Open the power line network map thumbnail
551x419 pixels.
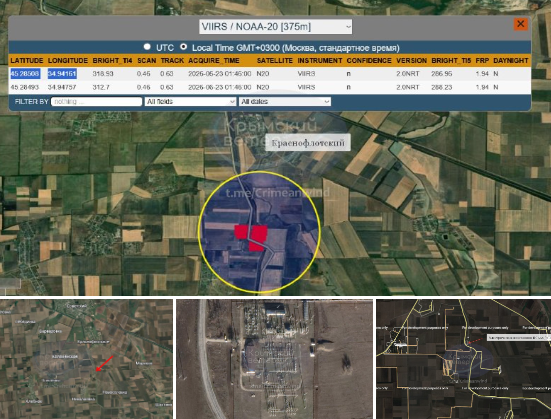point(464,359)
